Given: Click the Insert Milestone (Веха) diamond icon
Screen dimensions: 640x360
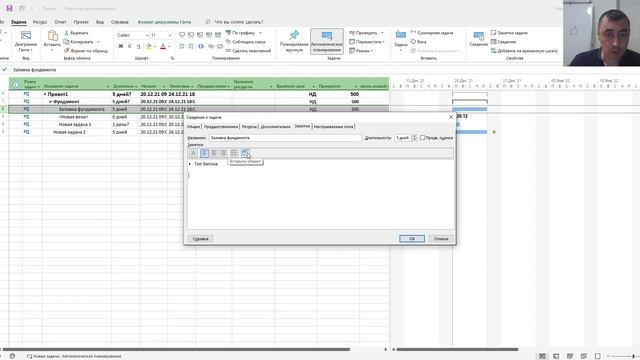Looking at the screenshot, I should tap(413, 42).
